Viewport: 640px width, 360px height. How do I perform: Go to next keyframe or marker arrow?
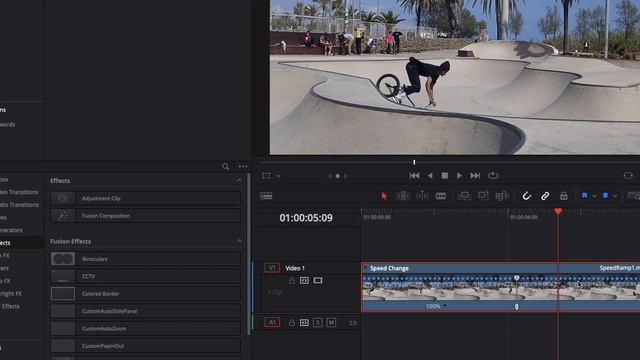(x=345, y=176)
